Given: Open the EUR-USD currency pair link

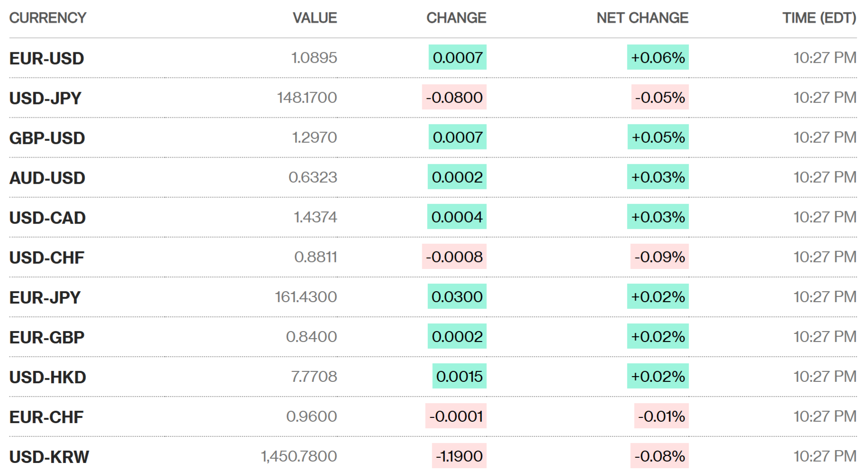Looking at the screenshot, I should click(x=47, y=58).
